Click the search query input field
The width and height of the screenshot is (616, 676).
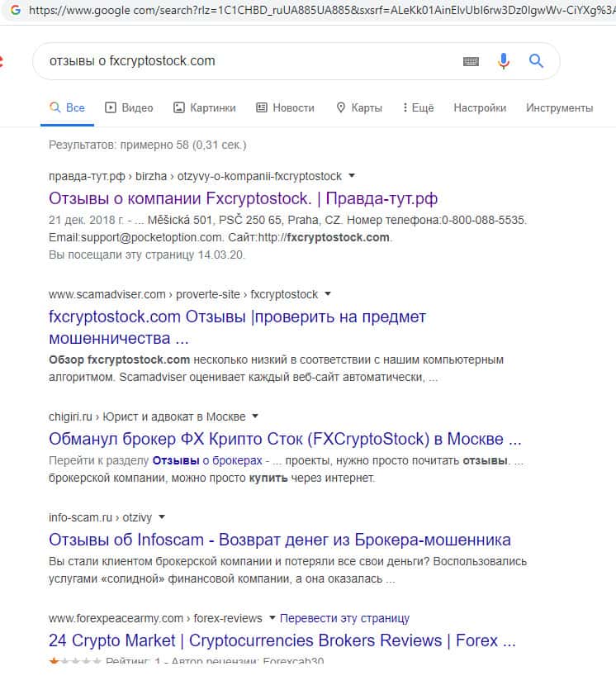click(x=248, y=61)
